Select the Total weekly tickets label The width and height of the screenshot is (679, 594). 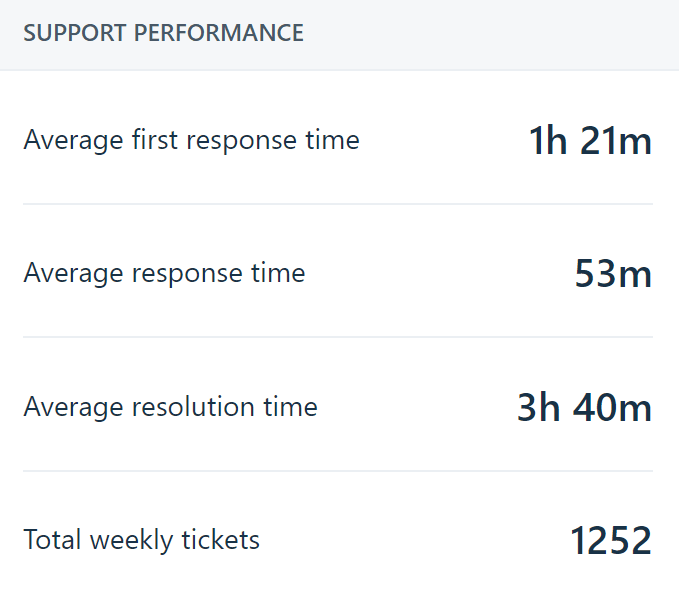click(x=141, y=540)
